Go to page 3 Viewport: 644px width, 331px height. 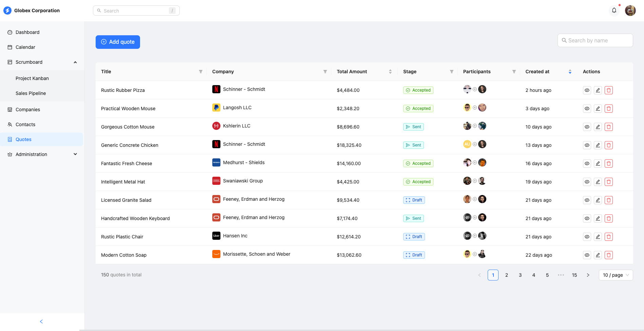pyautogui.click(x=520, y=275)
